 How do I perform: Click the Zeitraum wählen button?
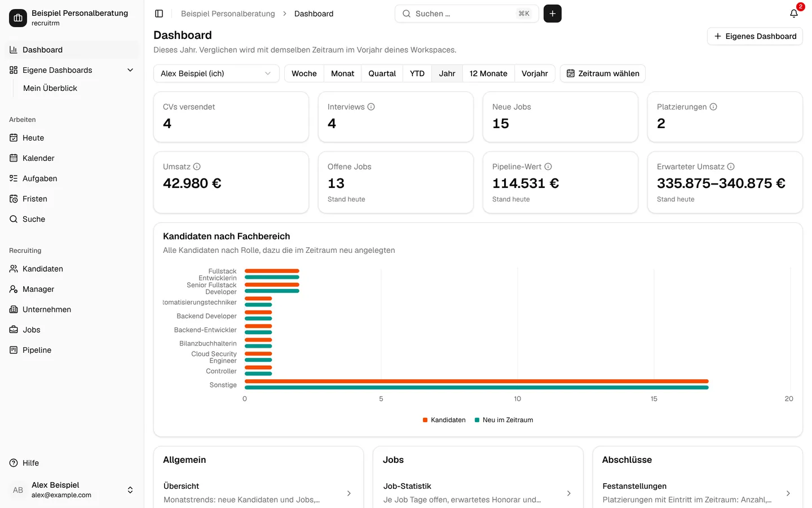click(603, 73)
